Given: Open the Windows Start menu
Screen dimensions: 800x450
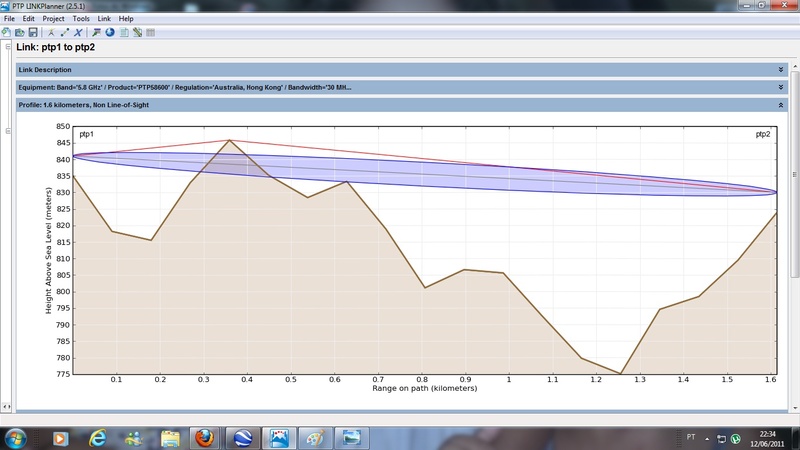Looking at the screenshot, I should click(15, 438).
